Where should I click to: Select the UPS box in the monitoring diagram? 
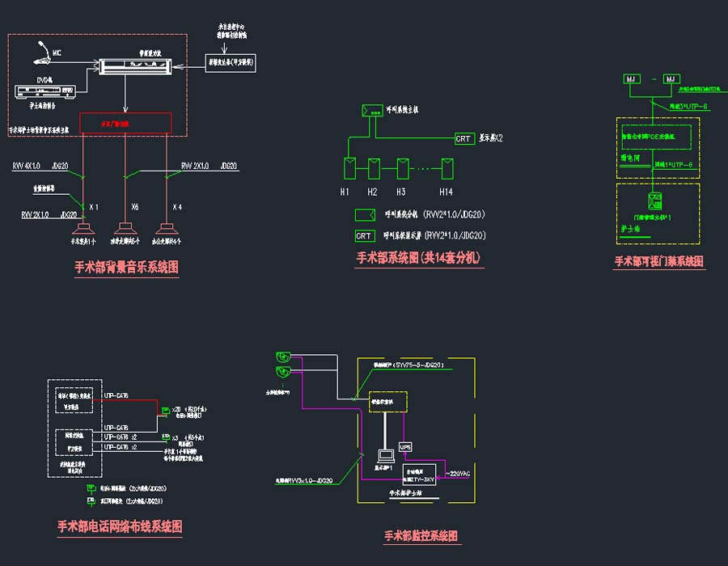tap(406, 446)
